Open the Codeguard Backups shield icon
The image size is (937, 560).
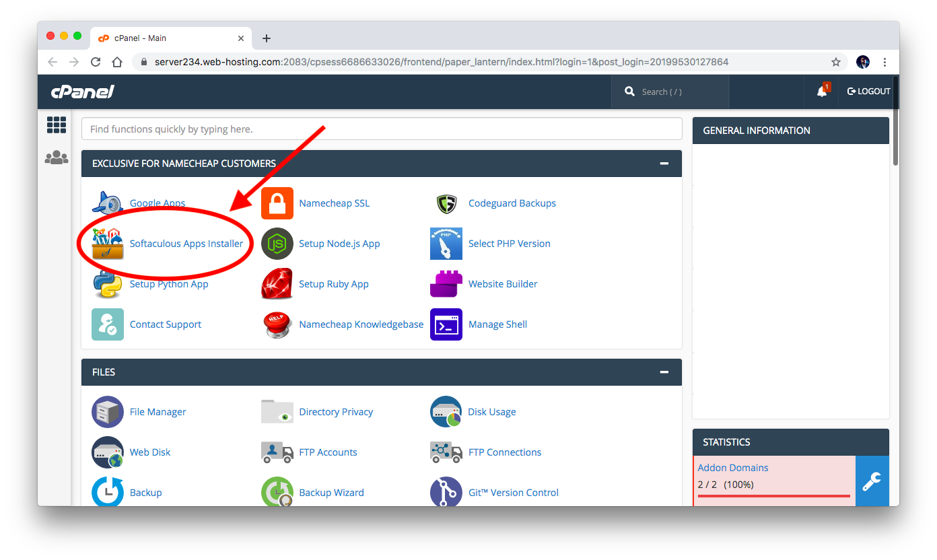pos(446,203)
